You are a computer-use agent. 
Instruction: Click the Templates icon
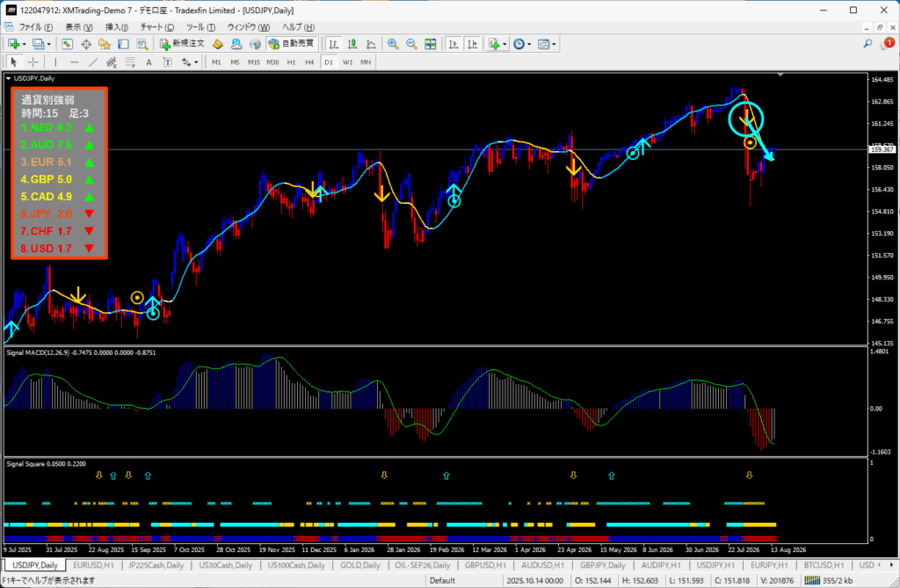543,44
